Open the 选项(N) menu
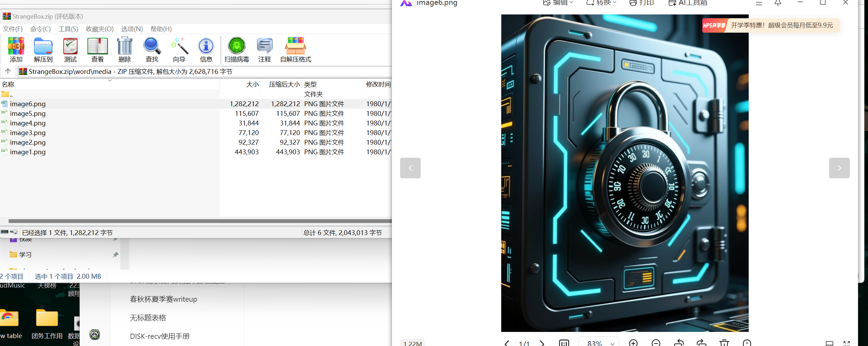This screenshot has width=868, height=346. pyautogui.click(x=132, y=29)
